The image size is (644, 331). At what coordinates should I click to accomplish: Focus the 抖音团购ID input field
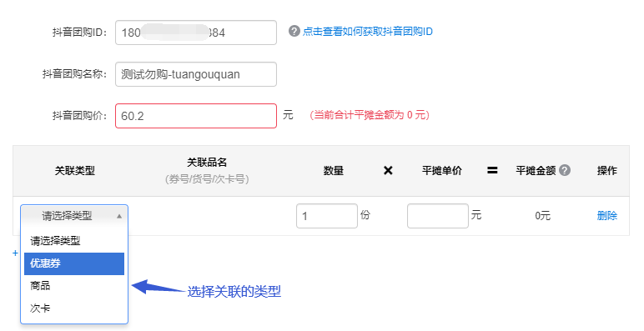pos(196,33)
